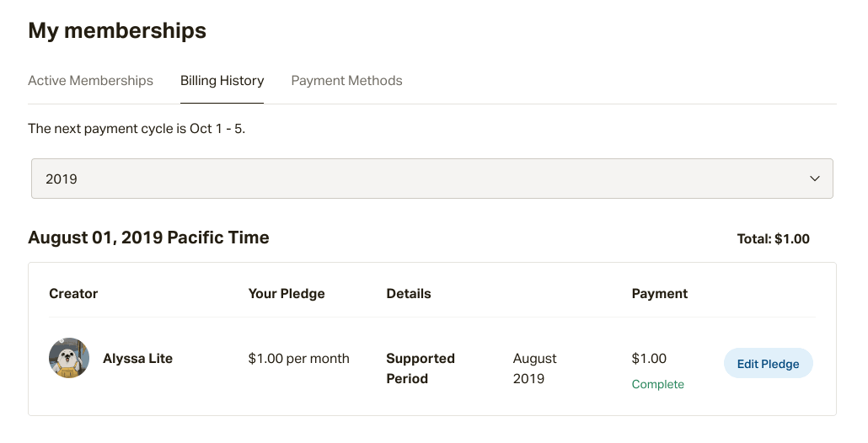The image size is (868, 443).
Task: Click Alyssa Lite's avatar image
Action: coord(69,358)
